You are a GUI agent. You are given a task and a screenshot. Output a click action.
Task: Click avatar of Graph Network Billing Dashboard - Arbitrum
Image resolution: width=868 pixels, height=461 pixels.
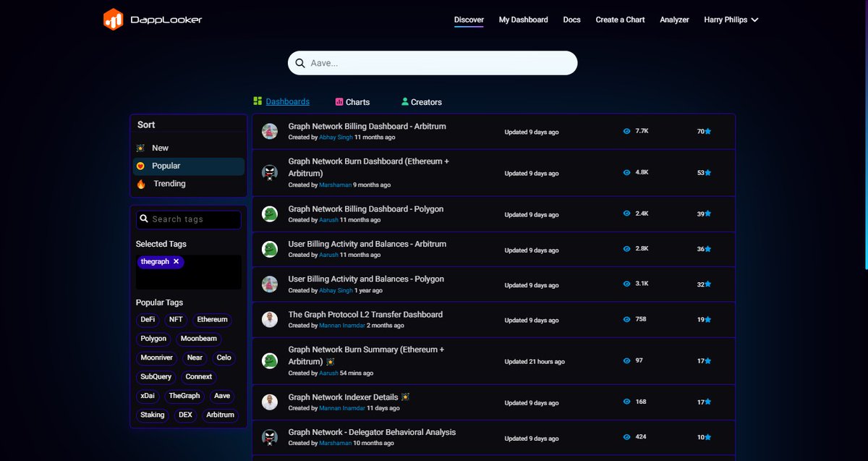point(270,132)
